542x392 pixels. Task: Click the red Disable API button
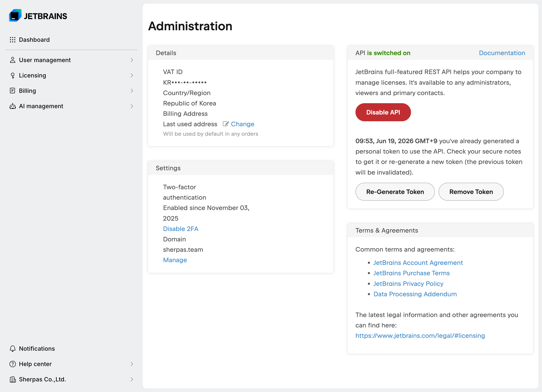383,112
